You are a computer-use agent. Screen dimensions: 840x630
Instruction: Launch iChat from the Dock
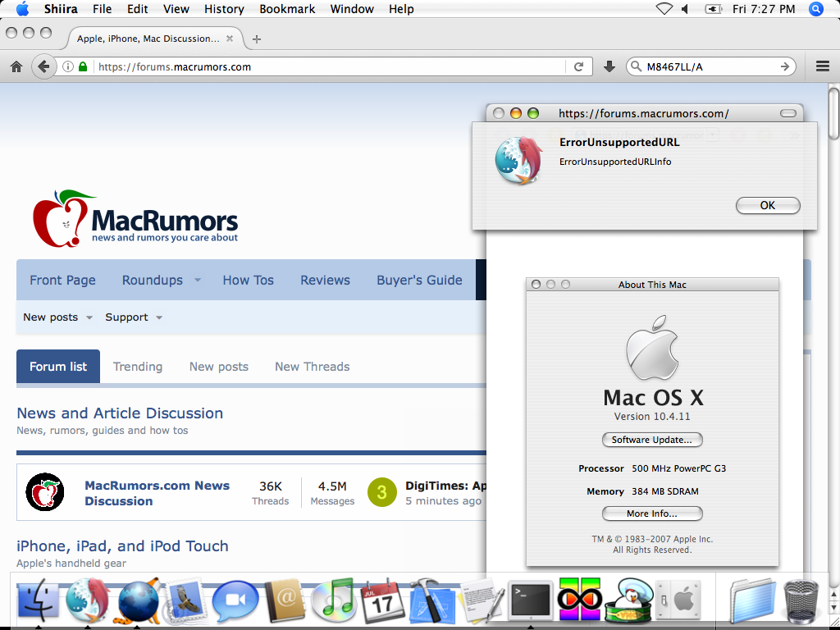click(x=235, y=600)
